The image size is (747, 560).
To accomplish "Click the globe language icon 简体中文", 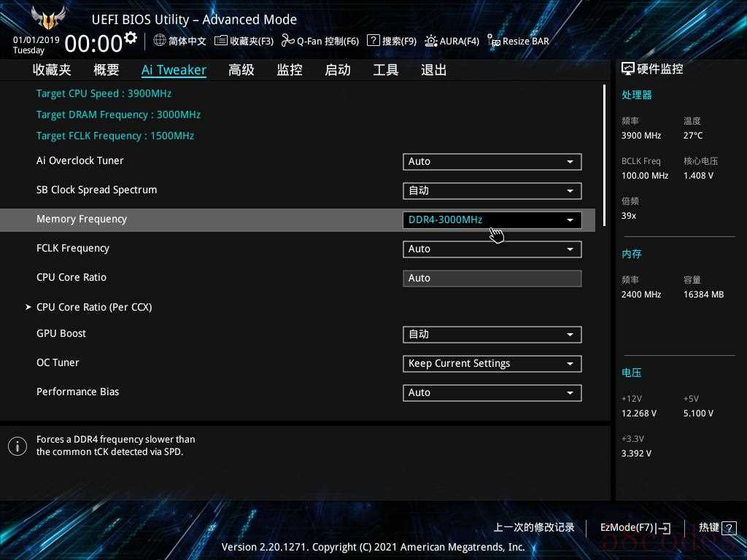I will [160, 41].
